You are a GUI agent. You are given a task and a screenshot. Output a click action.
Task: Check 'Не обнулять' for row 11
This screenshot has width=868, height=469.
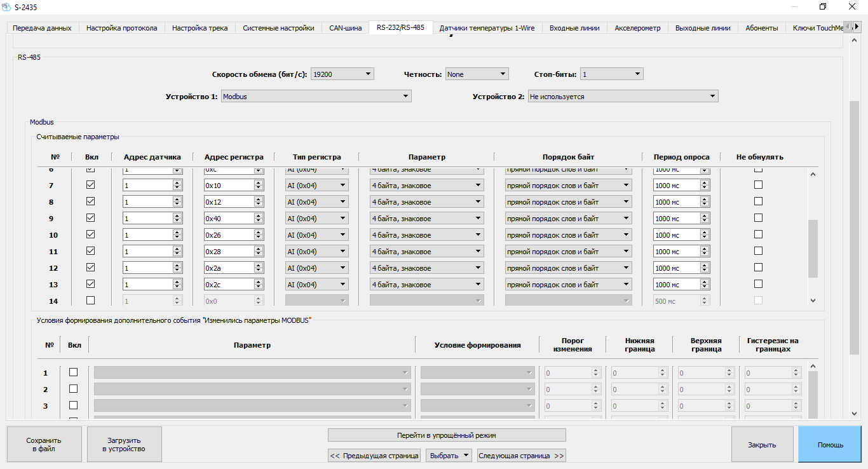(758, 251)
